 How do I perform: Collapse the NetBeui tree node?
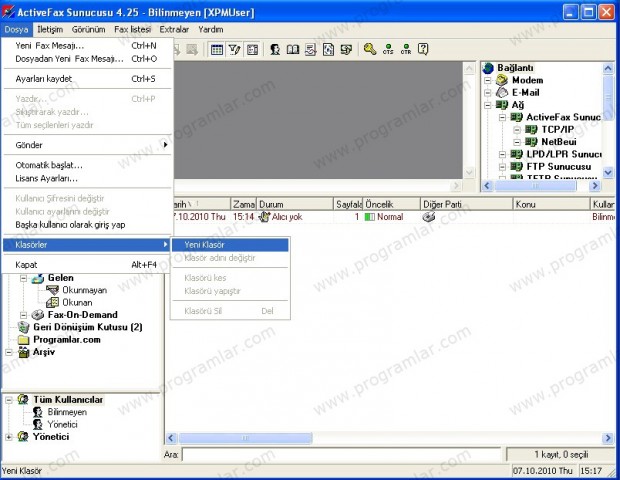tap(517, 142)
